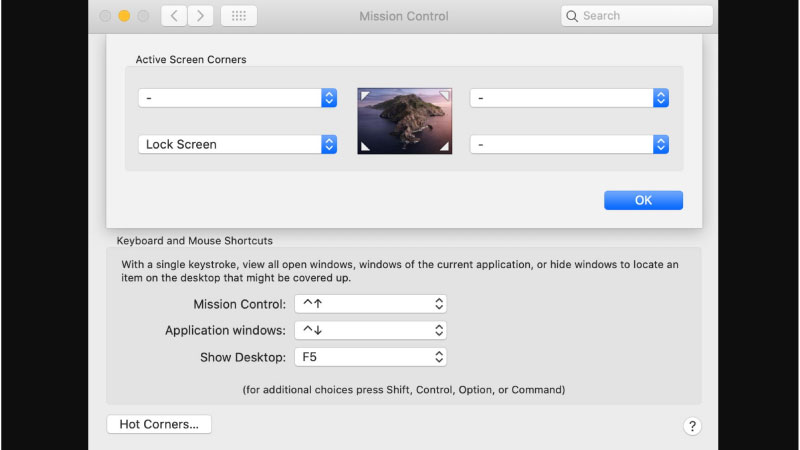Click the Mission Control window title

404,16
